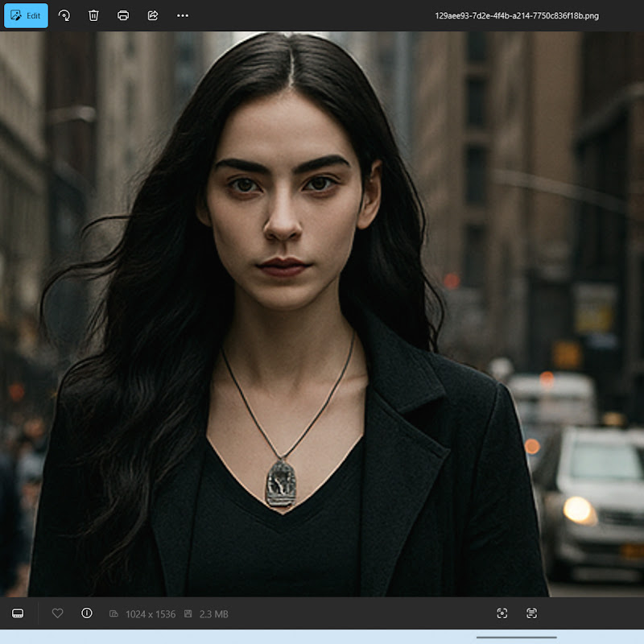The image size is (644, 644).
Task: Click the disk icon beside the file size
Action: [x=188, y=614]
